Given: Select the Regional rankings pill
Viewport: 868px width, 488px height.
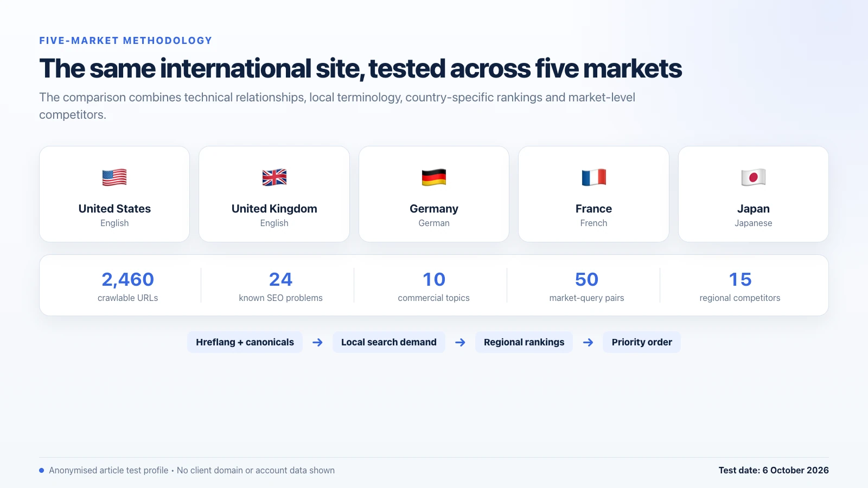Looking at the screenshot, I should pos(524,342).
